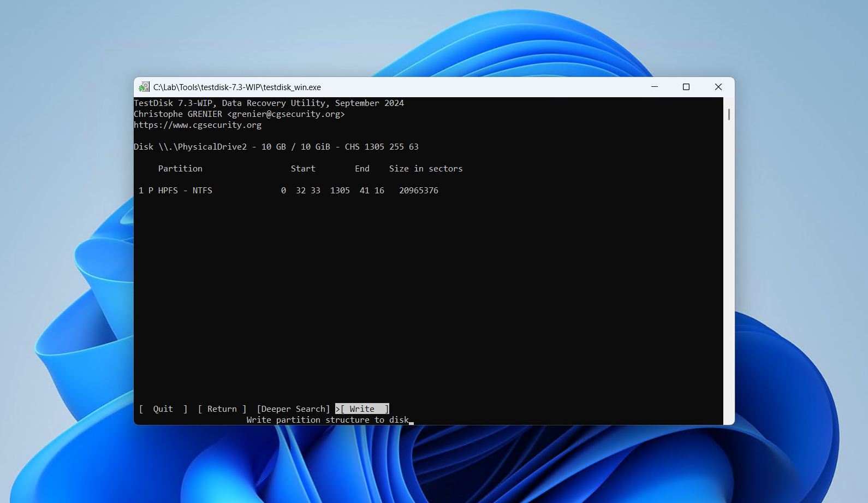This screenshot has width=868, height=503.
Task: Click the grenier@cgsecurity.org email text
Action: (x=286, y=114)
